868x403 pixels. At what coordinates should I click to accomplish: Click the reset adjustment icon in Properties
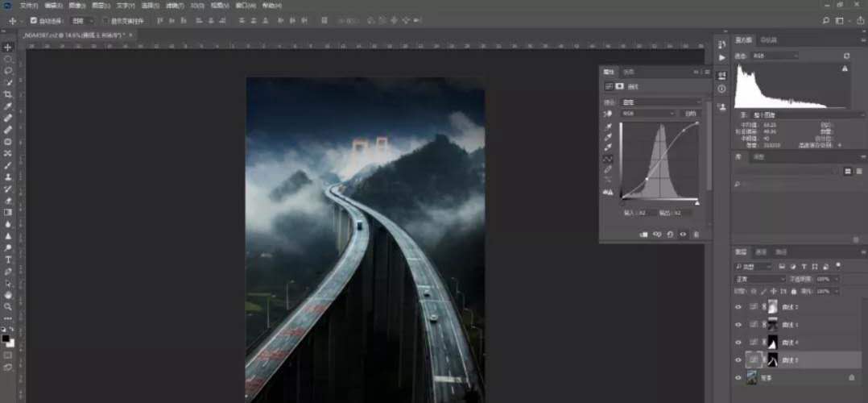click(670, 235)
